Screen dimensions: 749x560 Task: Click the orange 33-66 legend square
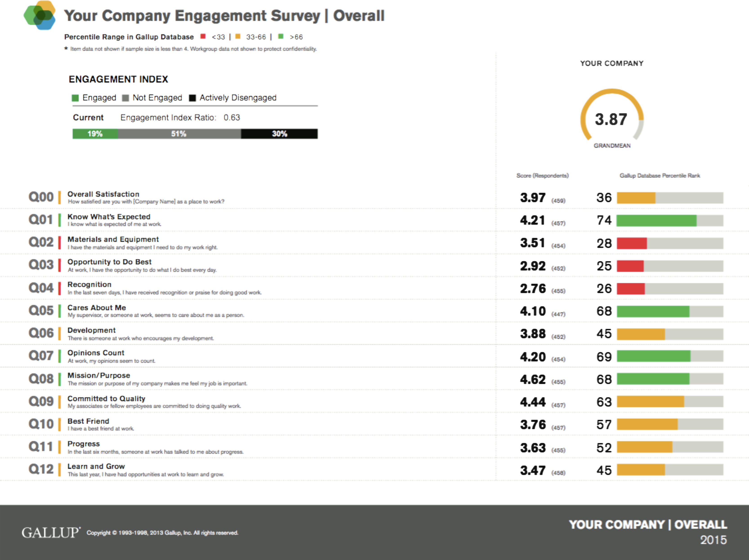[238, 36]
